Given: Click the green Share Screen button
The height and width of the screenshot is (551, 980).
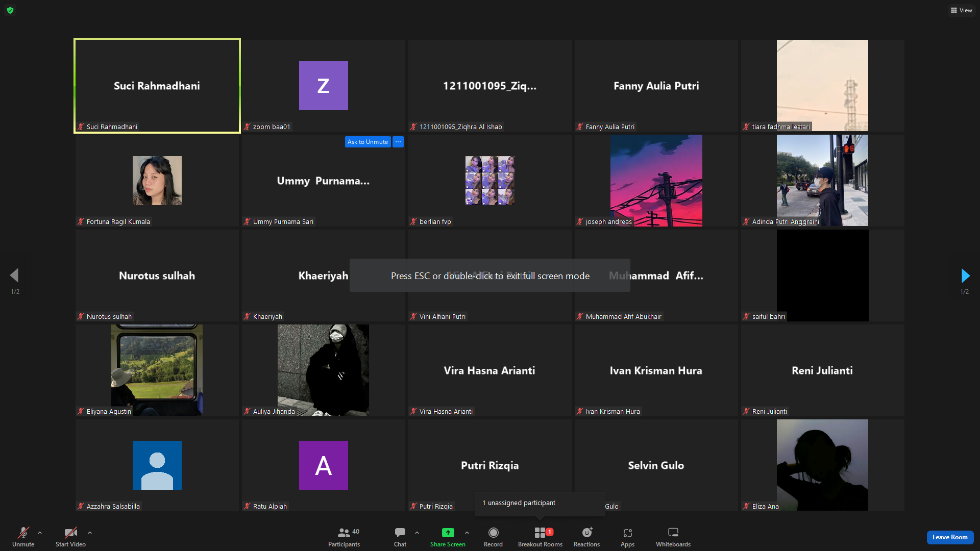Looking at the screenshot, I should [x=448, y=537].
